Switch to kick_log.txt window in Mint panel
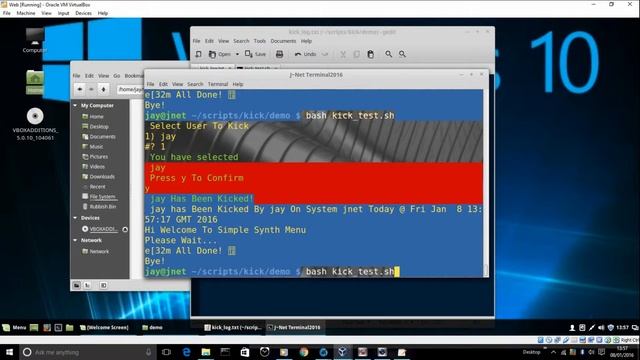The width and height of the screenshot is (640, 360). point(233,327)
